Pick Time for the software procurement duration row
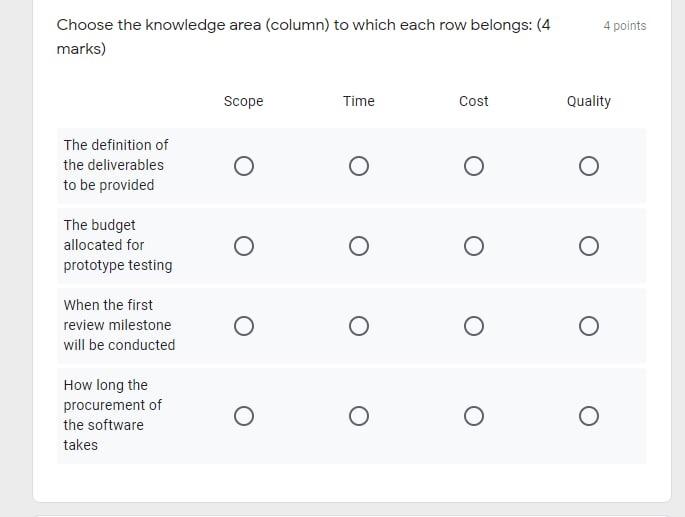 (359, 416)
